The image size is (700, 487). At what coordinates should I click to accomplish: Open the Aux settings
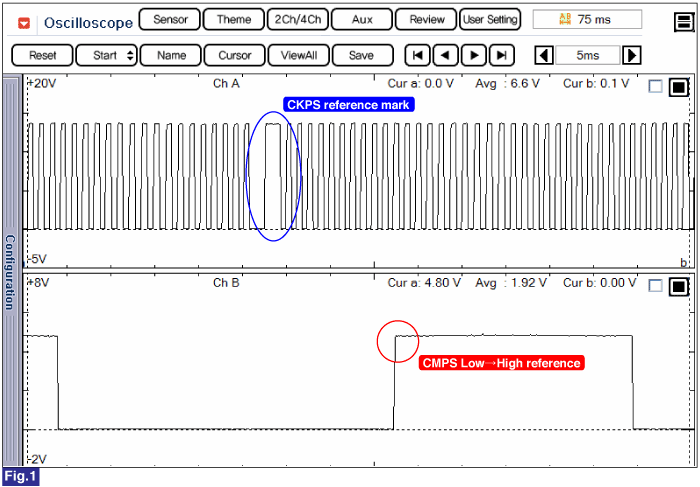click(x=362, y=20)
